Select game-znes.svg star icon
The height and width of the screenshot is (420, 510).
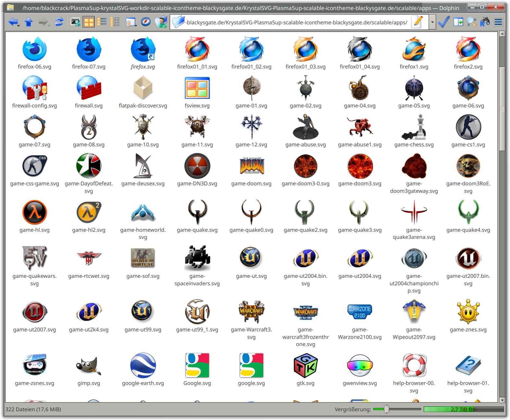tap(468, 312)
